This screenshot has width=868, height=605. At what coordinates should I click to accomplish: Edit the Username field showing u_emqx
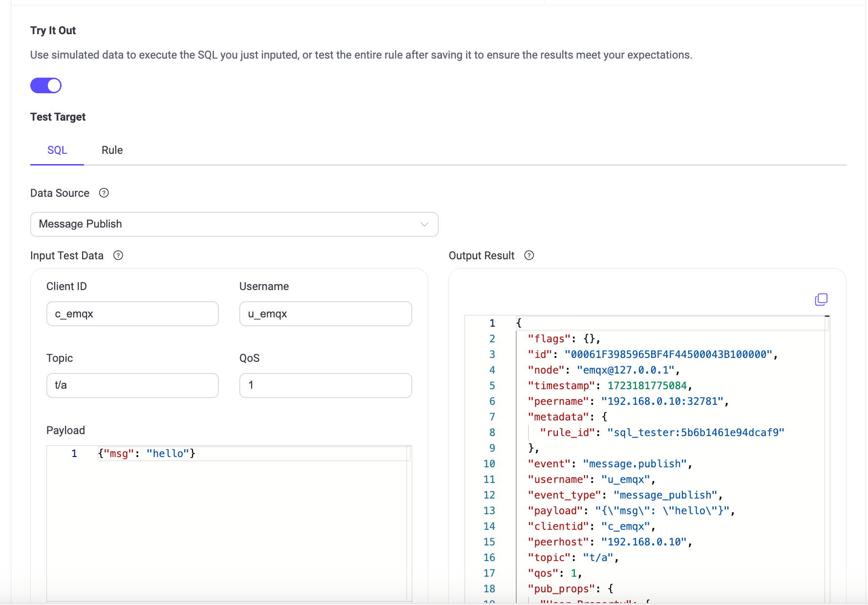325,313
